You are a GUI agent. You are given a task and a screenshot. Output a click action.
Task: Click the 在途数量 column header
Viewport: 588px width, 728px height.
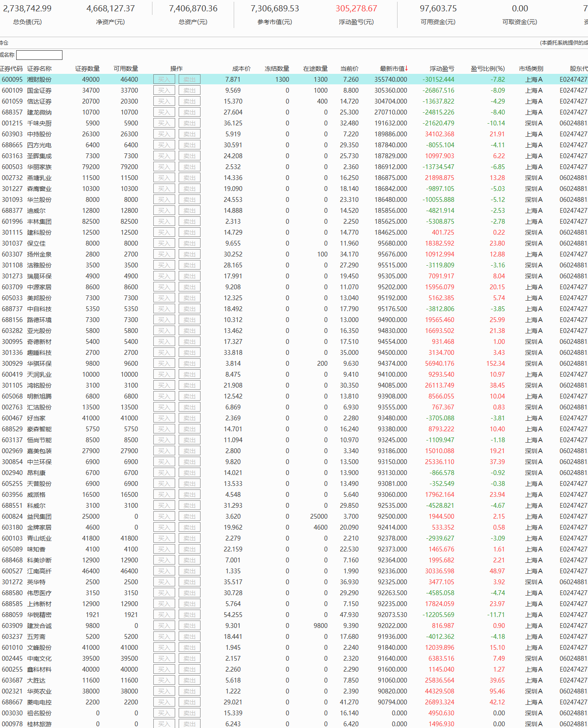click(x=315, y=69)
